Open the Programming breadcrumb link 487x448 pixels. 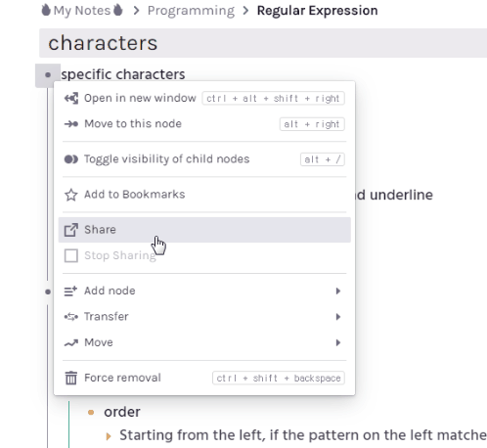pos(191,11)
